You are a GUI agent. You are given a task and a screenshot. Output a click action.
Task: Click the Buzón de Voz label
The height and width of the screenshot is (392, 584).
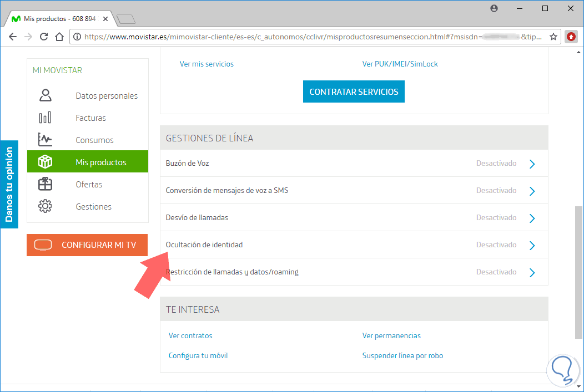187,163
